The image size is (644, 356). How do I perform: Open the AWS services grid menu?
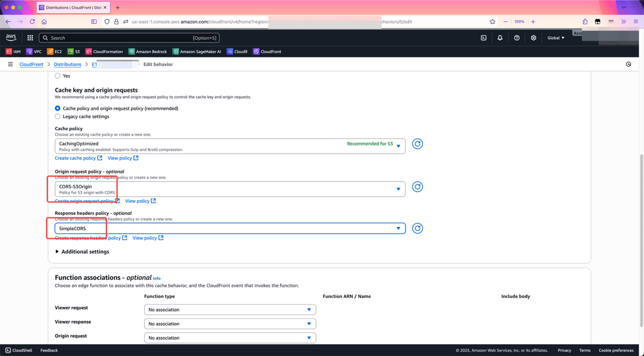[x=30, y=38]
